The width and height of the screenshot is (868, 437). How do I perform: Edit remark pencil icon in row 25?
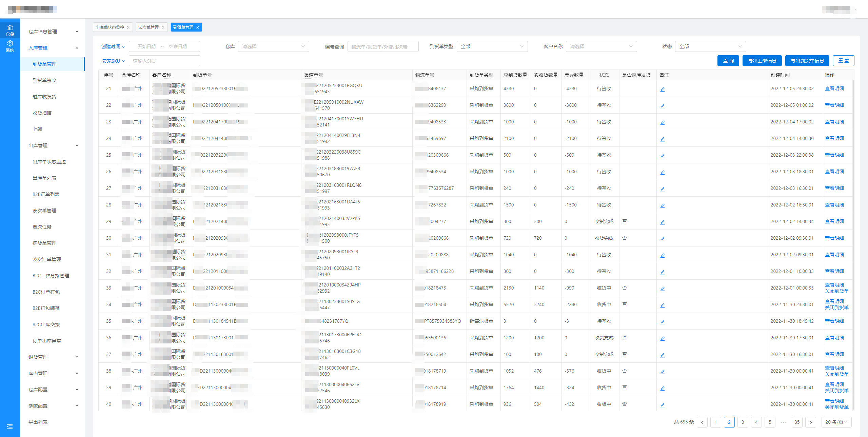pyautogui.click(x=663, y=156)
